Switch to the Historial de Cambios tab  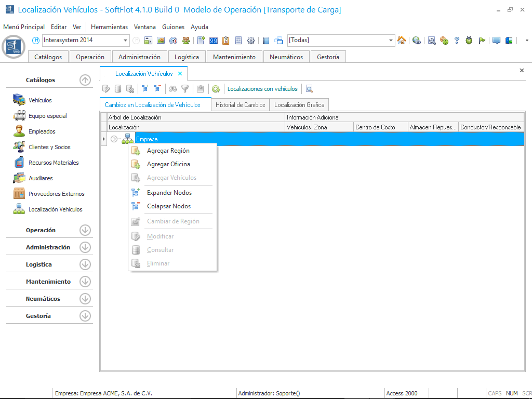coord(240,105)
